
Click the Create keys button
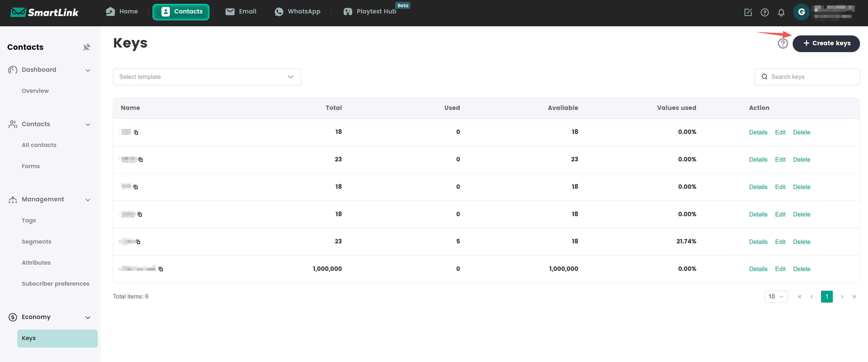click(x=826, y=43)
